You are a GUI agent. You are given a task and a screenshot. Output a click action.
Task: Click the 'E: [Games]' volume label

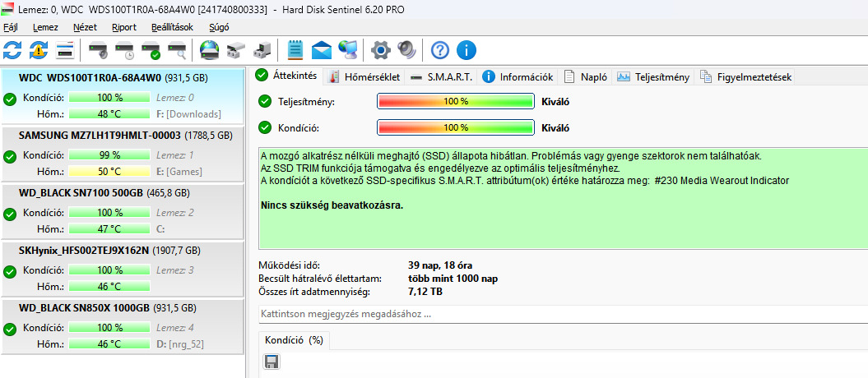(179, 171)
